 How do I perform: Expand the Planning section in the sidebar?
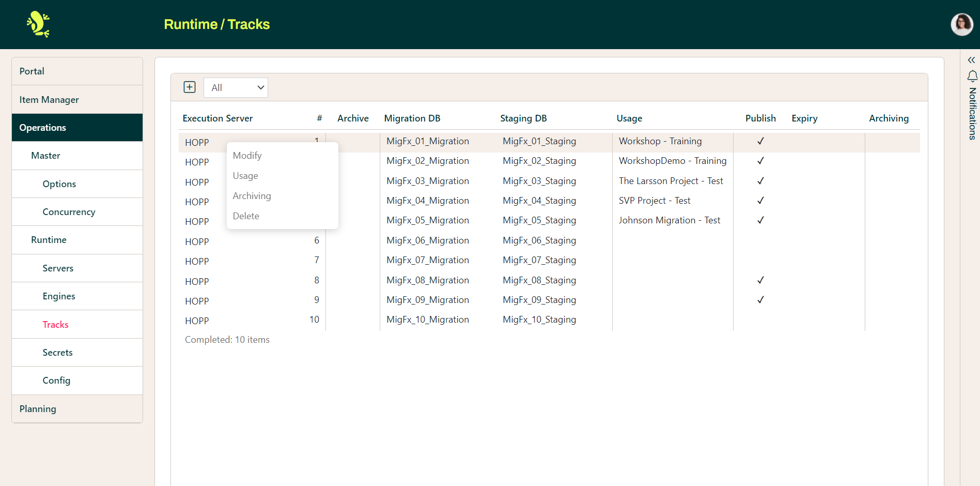[37, 408]
